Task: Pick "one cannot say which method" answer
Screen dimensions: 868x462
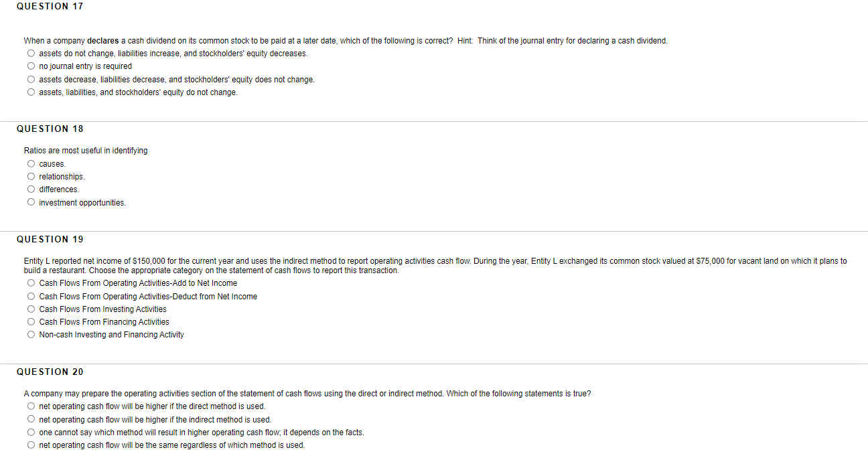Action: 31,432
